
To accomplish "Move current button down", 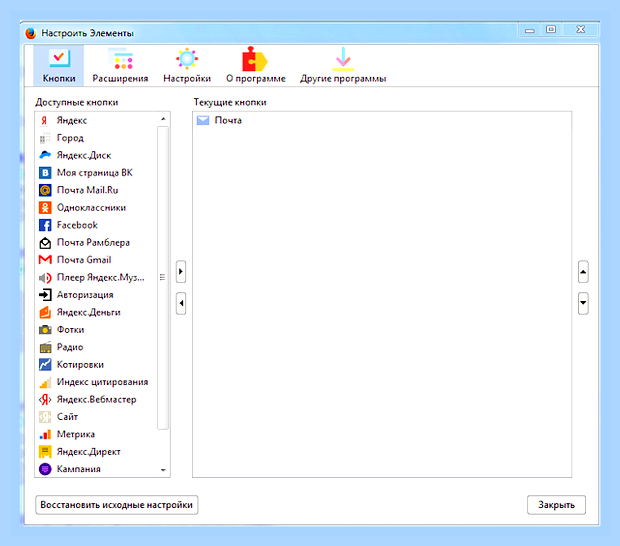I will click(583, 303).
